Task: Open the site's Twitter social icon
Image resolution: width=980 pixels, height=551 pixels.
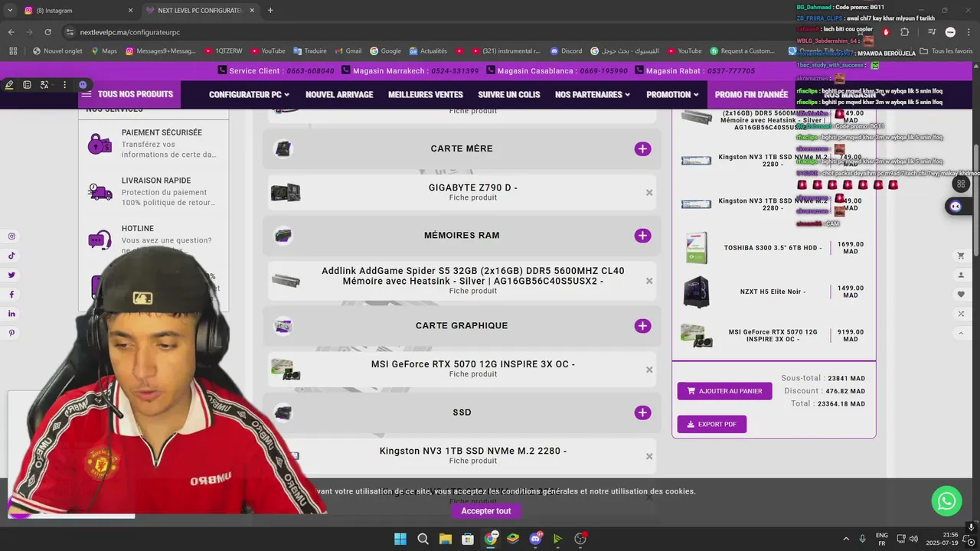Action: point(11,275)
